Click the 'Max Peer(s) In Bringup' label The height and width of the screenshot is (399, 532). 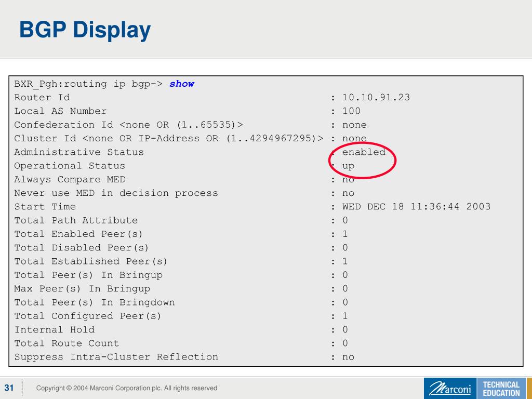(x=82, y=289)
